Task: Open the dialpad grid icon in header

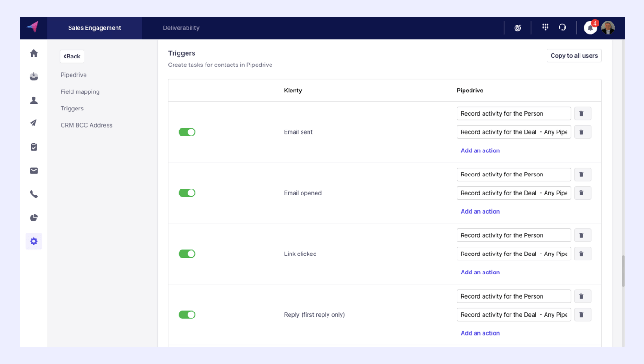Action: (545, 27)
